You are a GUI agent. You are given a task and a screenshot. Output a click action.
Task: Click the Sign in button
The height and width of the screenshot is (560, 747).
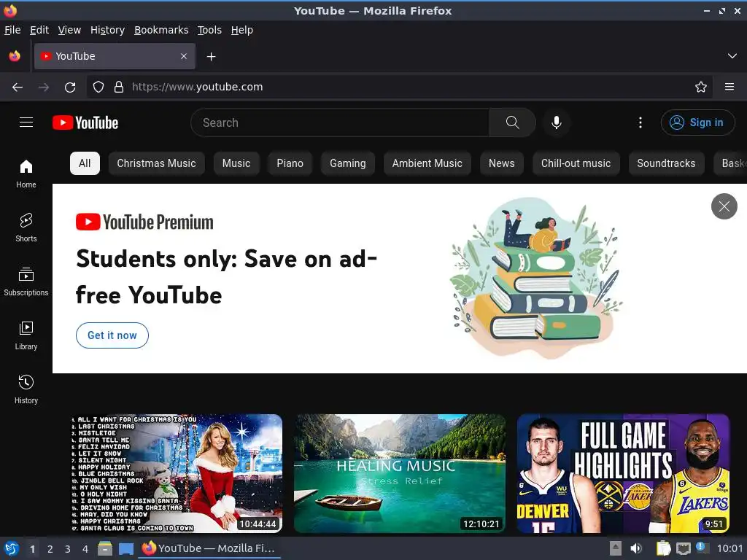697,122
